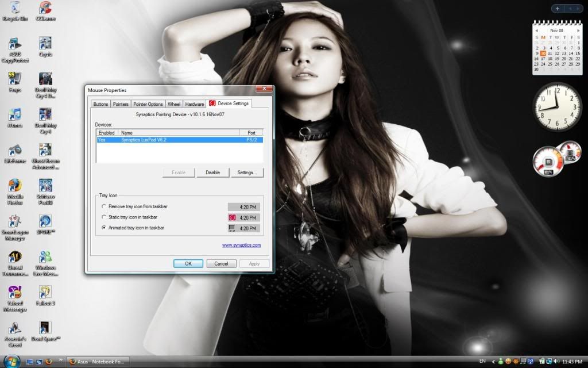
Task: Select the Schtserv PsoBB desktop icon
Action: pyautogui.click(x=45, y=191)
